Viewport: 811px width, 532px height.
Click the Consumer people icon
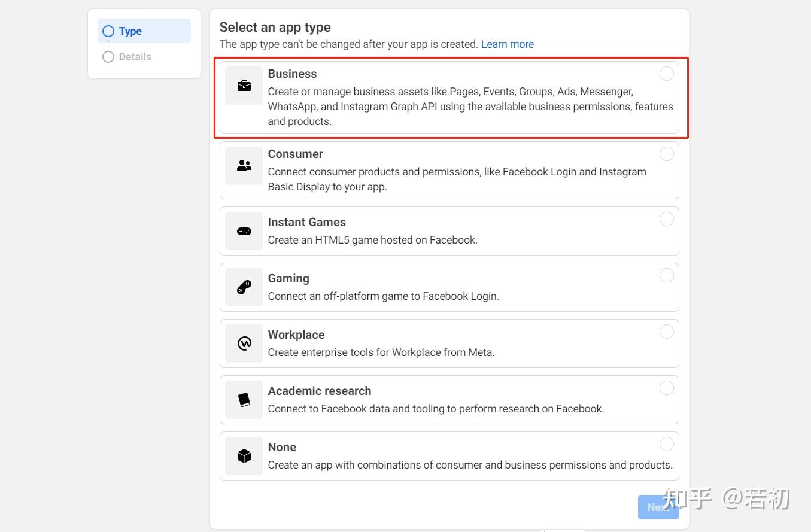click(x=244, y=166)
